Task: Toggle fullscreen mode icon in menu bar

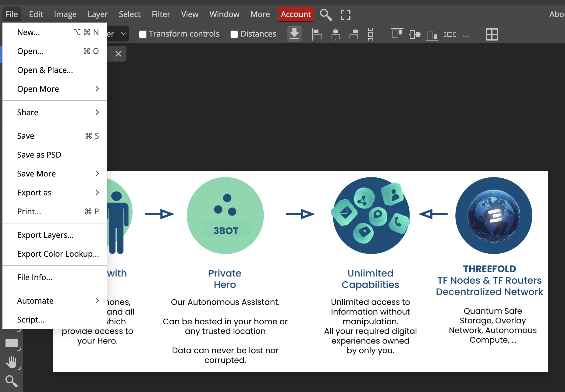Action: [x=345, y=15]
